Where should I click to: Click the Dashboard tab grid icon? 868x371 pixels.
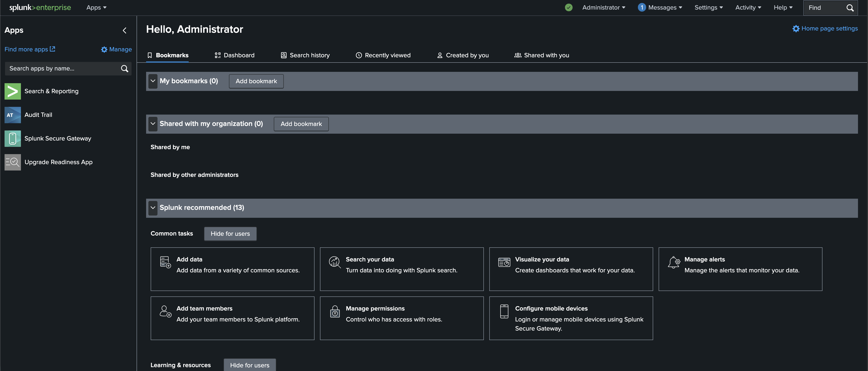click(x=218, y=55)
